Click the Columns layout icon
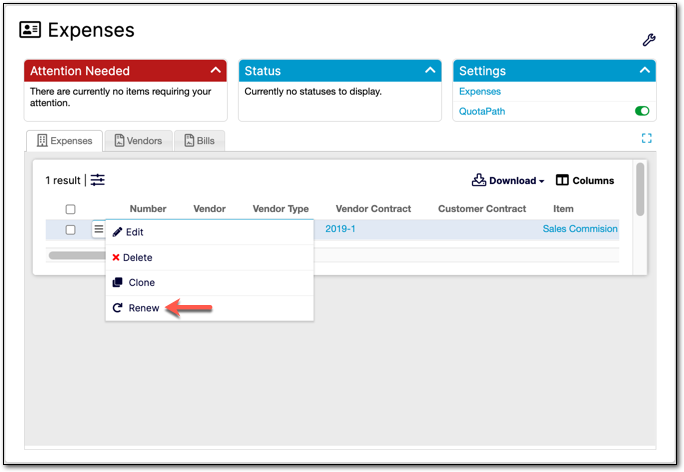The height and width of the screenshot is (472, 684). tap(562, 180)
